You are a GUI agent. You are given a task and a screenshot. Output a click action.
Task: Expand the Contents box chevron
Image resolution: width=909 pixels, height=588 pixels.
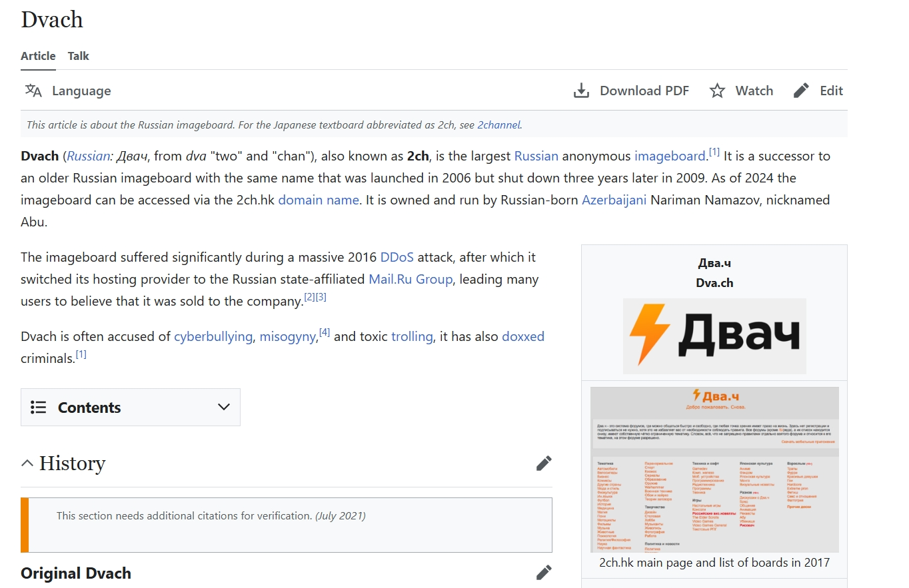tap(224, 408)
